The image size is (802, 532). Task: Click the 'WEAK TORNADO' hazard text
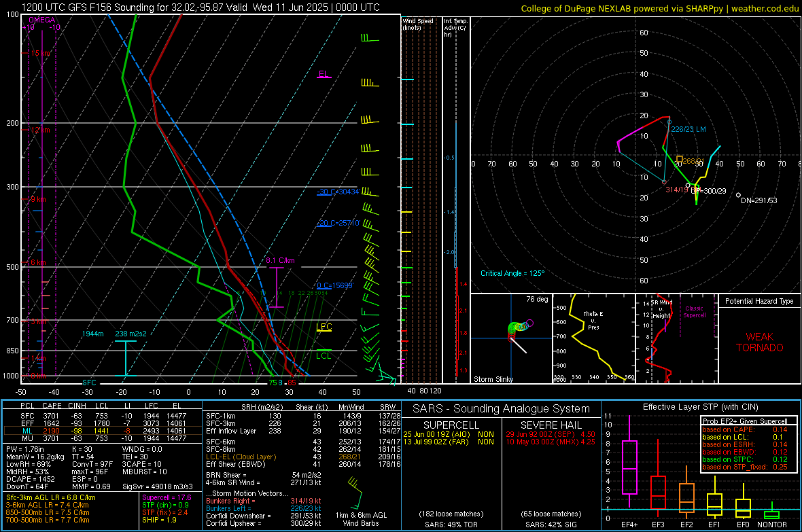pyautogui.click(x=760, y=342)
